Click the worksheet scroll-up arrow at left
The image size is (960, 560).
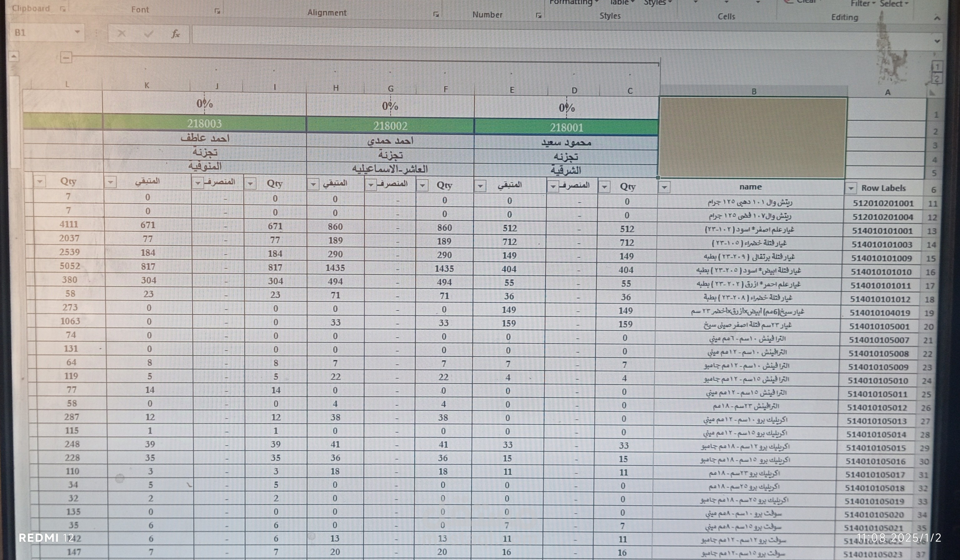pos(14,57)
